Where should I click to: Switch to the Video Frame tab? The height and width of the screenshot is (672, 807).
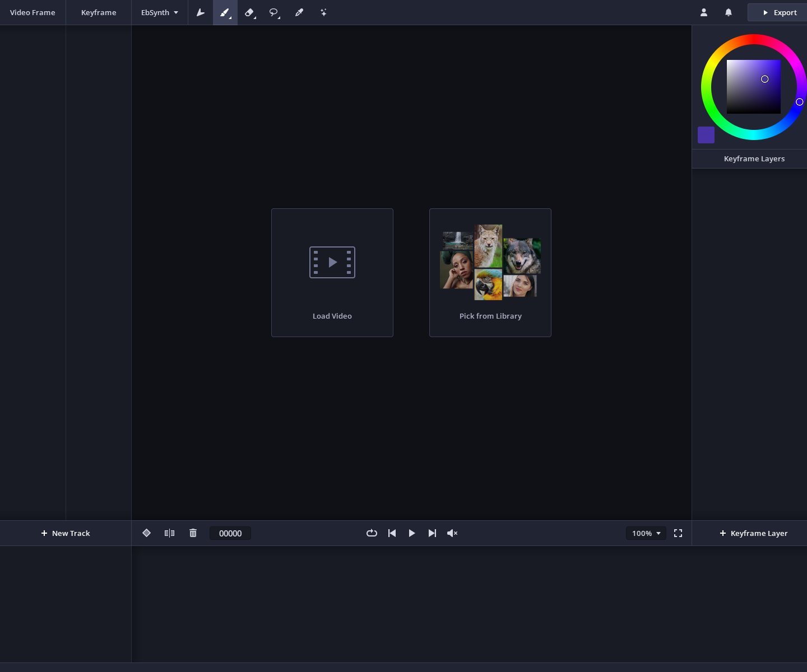click(x=33, y=12)
